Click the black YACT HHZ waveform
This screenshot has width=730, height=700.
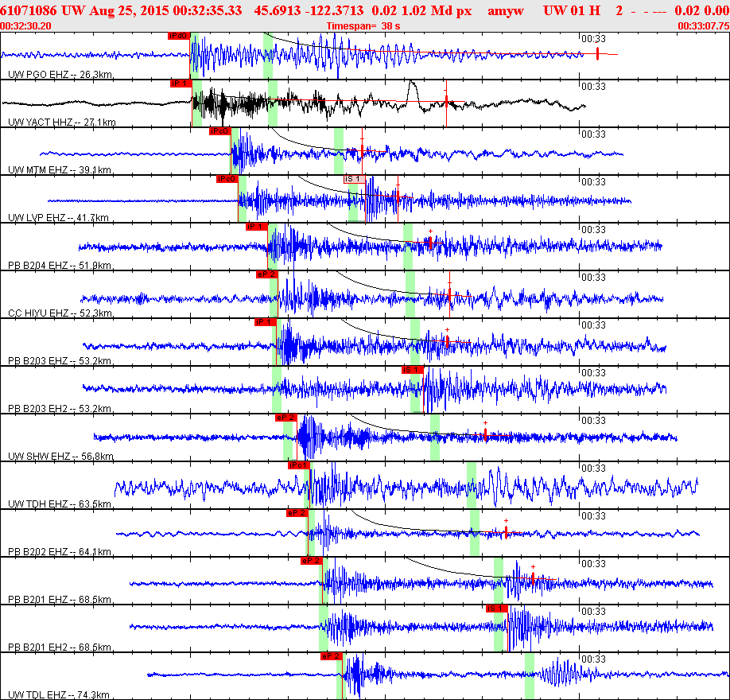[293, 103]
